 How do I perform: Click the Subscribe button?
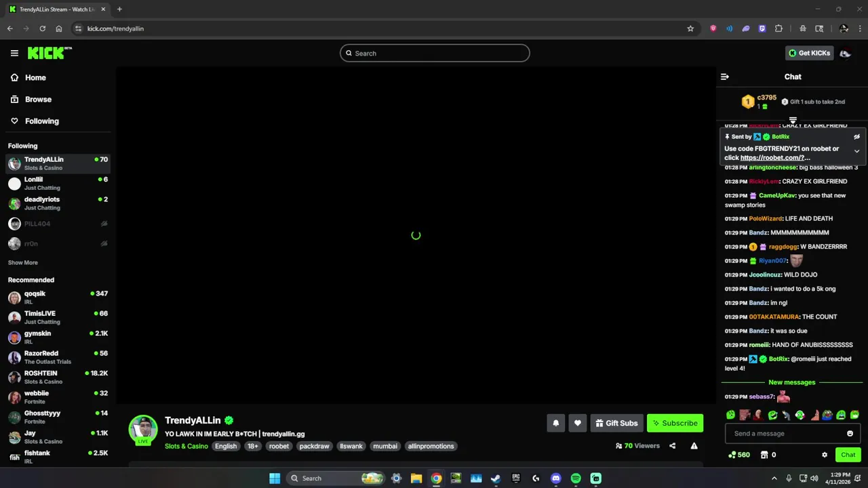click(x=675, y=423)
